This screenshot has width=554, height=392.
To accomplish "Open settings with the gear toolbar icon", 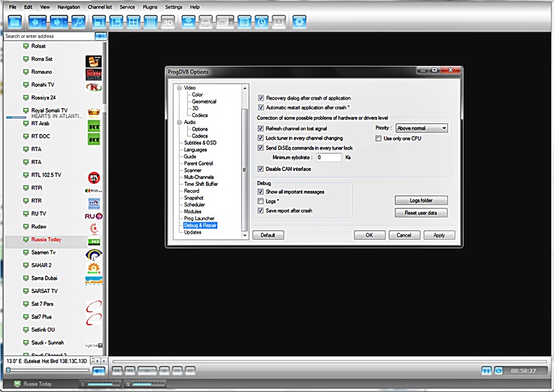I will tap(299, 22).
